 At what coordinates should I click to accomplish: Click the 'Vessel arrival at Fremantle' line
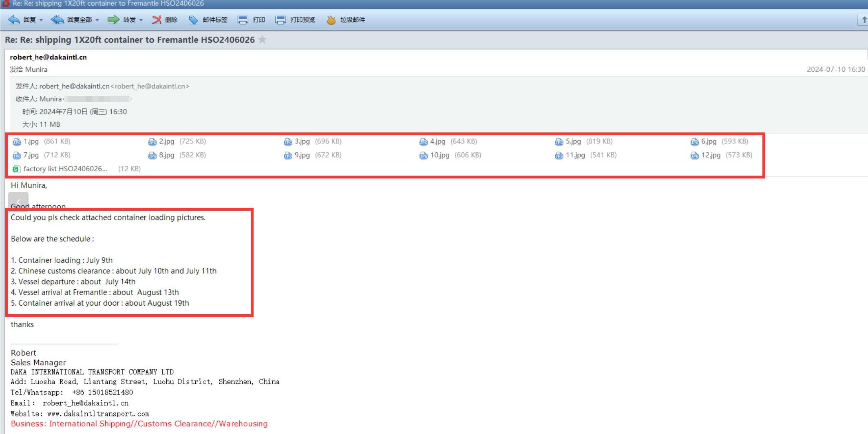(x=95, y=292)
